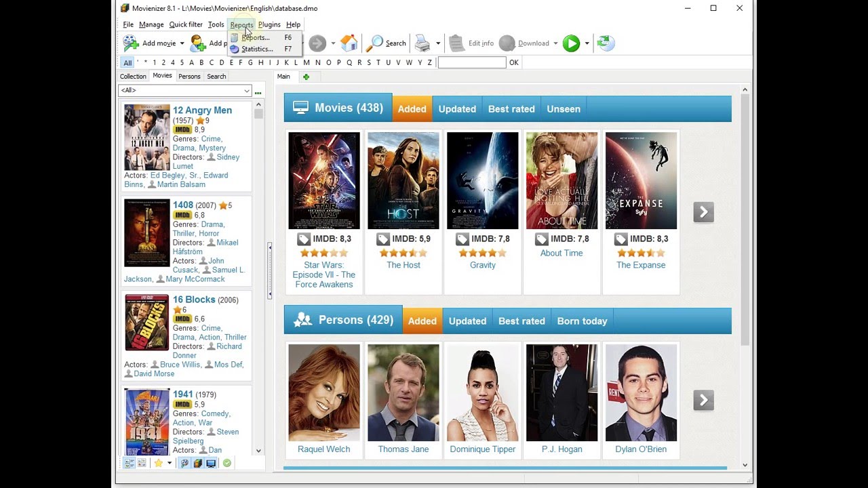
Task: Click the green dots filter options button
Action: coord(258,92)
